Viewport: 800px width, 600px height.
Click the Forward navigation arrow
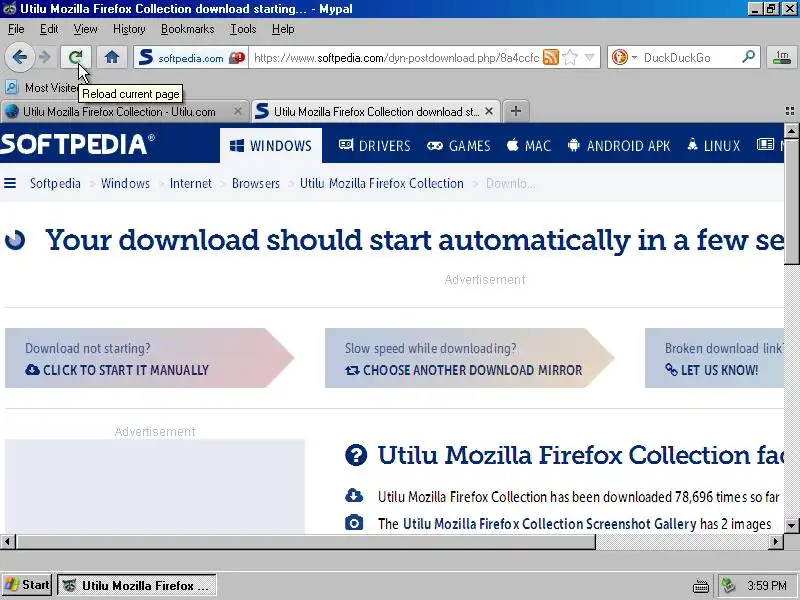pyautogui.click(x=45, y=57)
